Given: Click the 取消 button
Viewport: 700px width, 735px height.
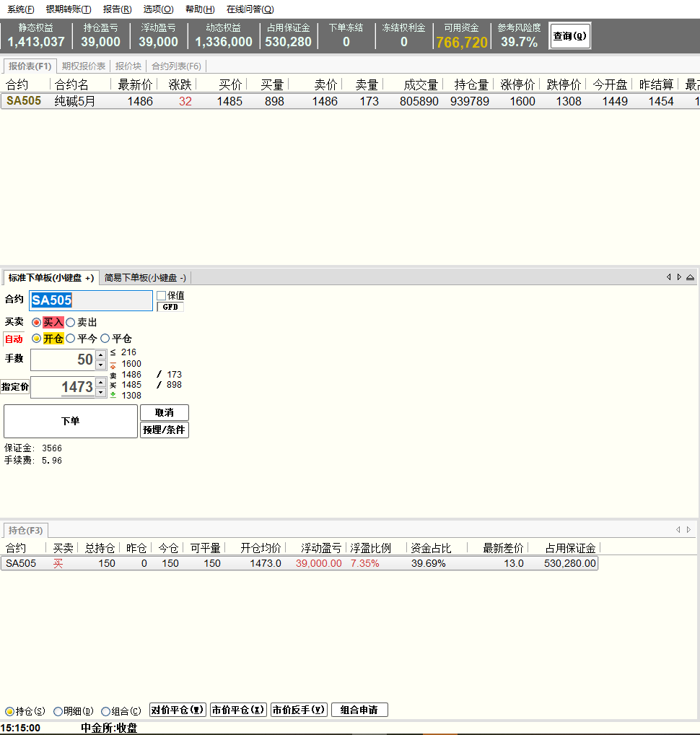Looking at the screenshot, I should (x=165, y=413).
